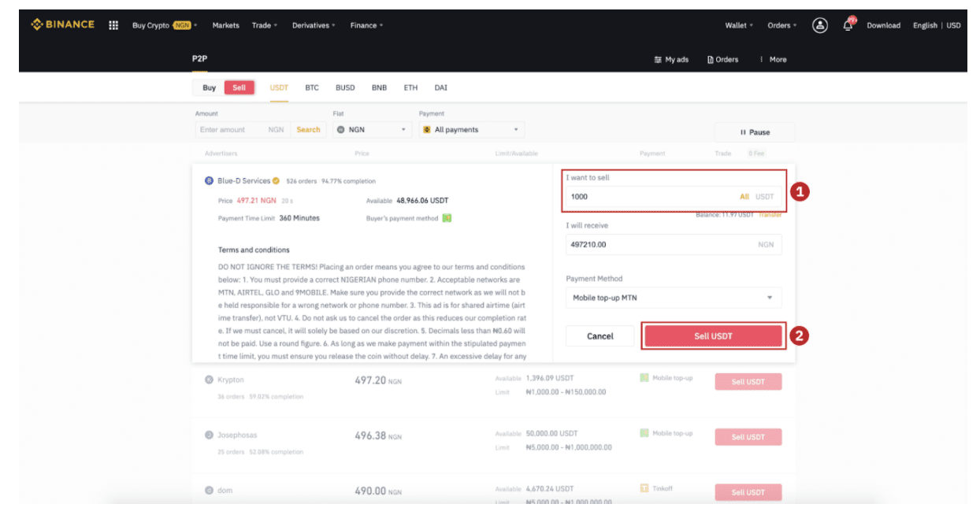Click Sell USDT for Josephosas
This screenshot has height=515, width=980.
(748, 437)
